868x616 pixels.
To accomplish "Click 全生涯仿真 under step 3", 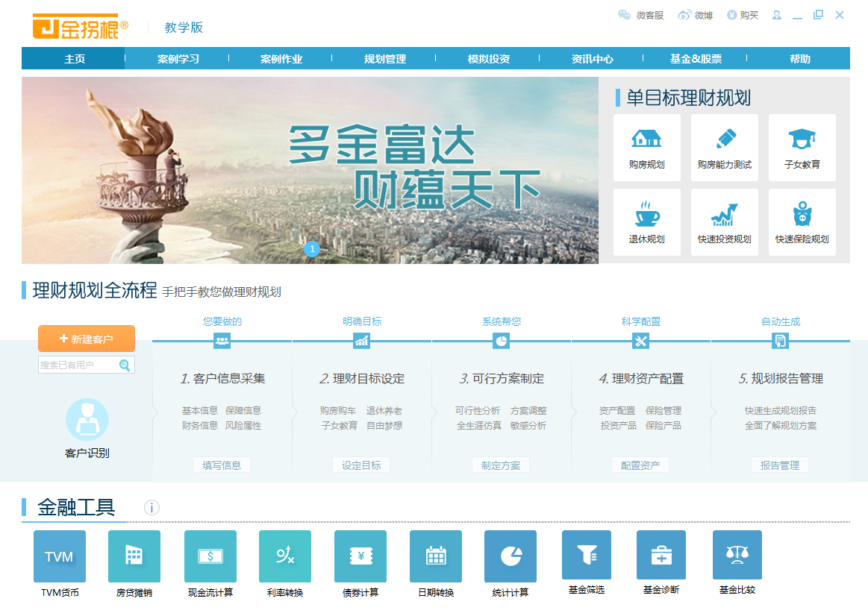I will [479, 425].
